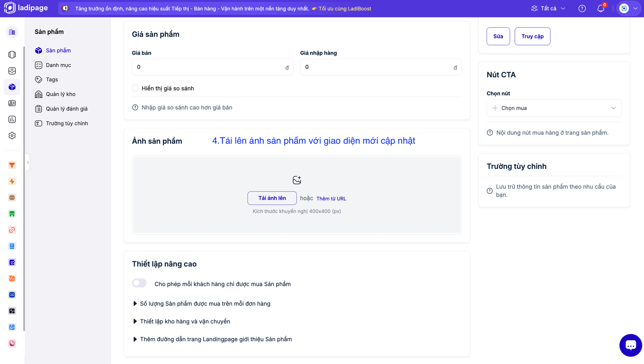644x364 pixels.
Task: Open the live chat bubble
Action: coord(630,345)
